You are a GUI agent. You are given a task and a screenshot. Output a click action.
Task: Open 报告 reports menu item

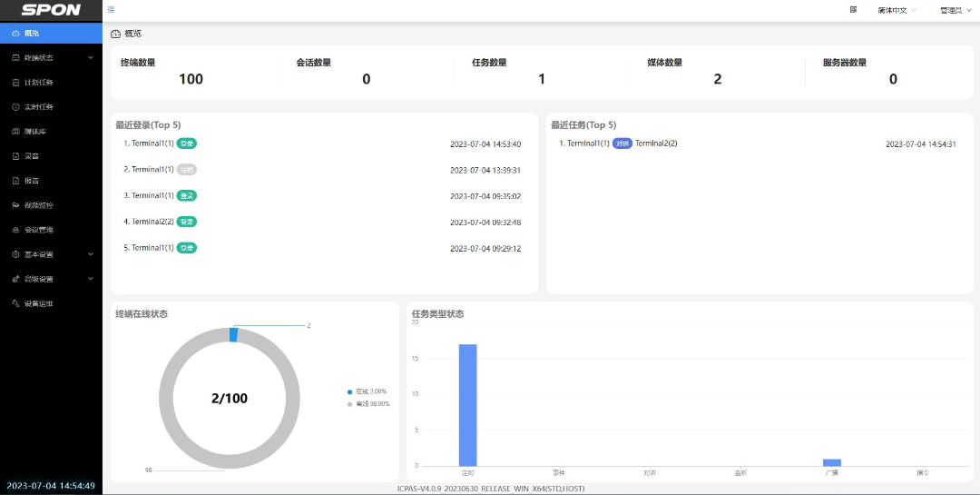tap(31, 181)
